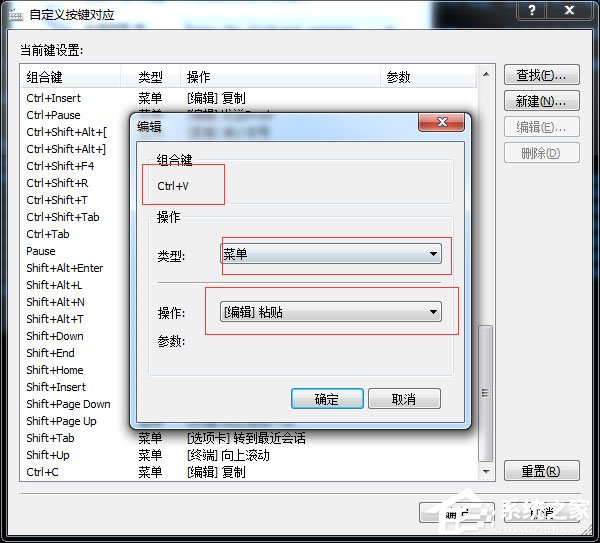The height and width of the screenshot is (543, 600).
Task: Click the 新建(N)... button
Action: 541,101
